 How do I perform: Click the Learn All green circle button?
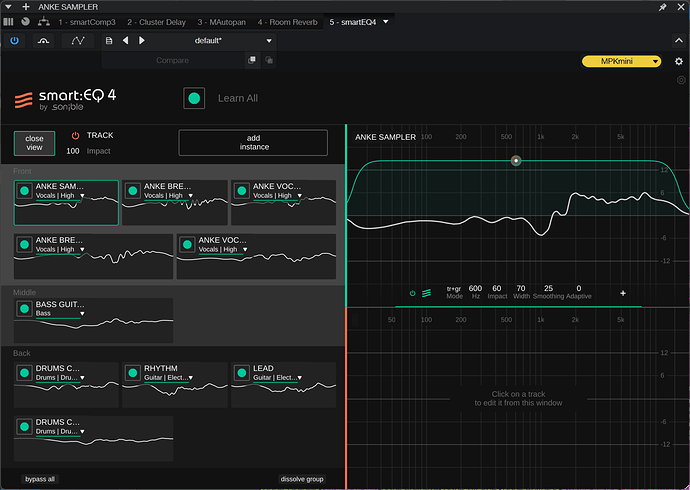pos(194,98)
